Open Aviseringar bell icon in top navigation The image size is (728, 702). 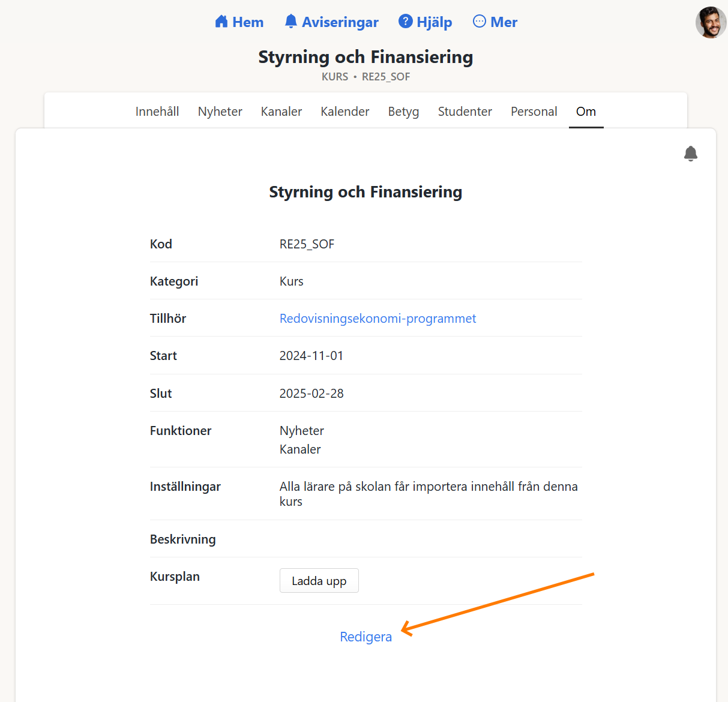pyautogui.click(x=291, y=22)
